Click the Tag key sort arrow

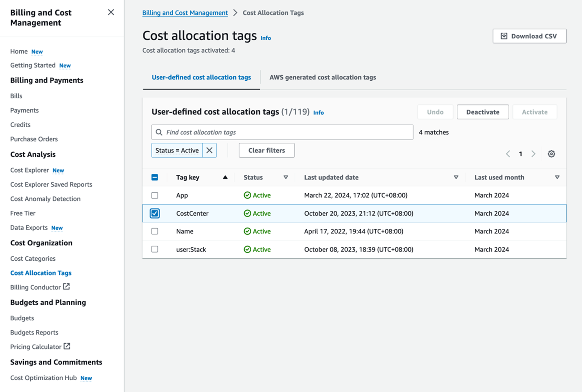225,177
